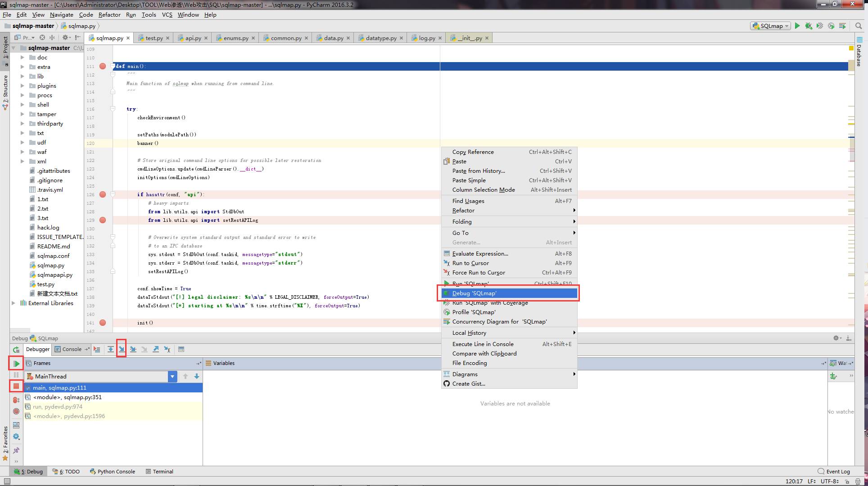868x486 pixels.
Task: Step over in debugger toolbar
Action: [x=110, y=349]
